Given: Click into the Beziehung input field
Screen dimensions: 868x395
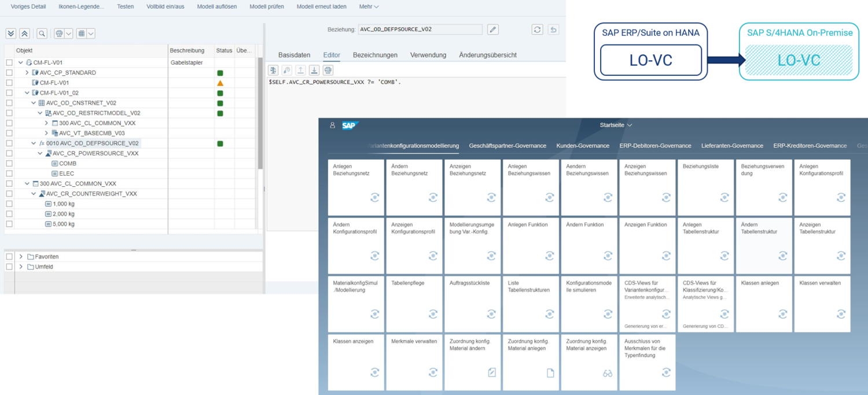Looking at the screenshot, I should pos(420,29).
